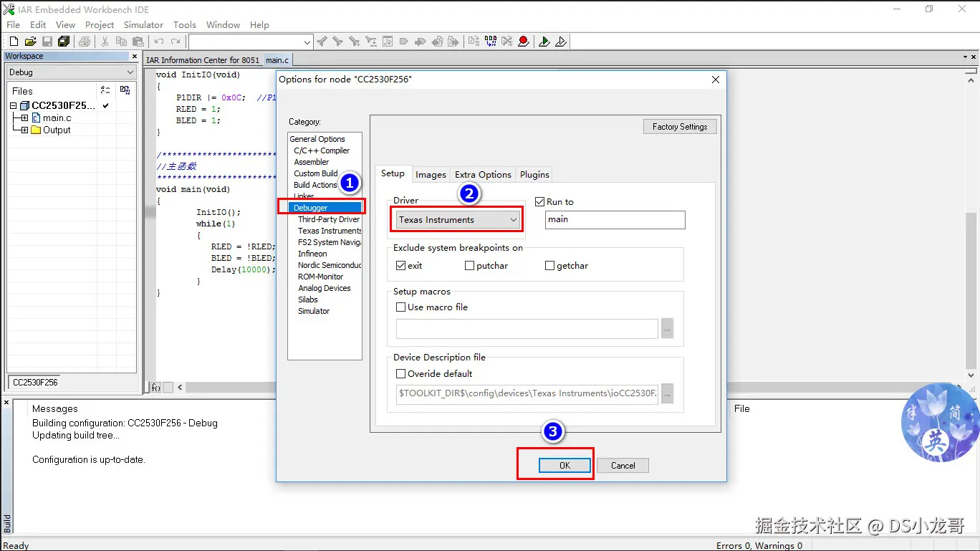Click the Navigate Forward icon
Viewport: 980px width, 551px height.
[453, 42]
